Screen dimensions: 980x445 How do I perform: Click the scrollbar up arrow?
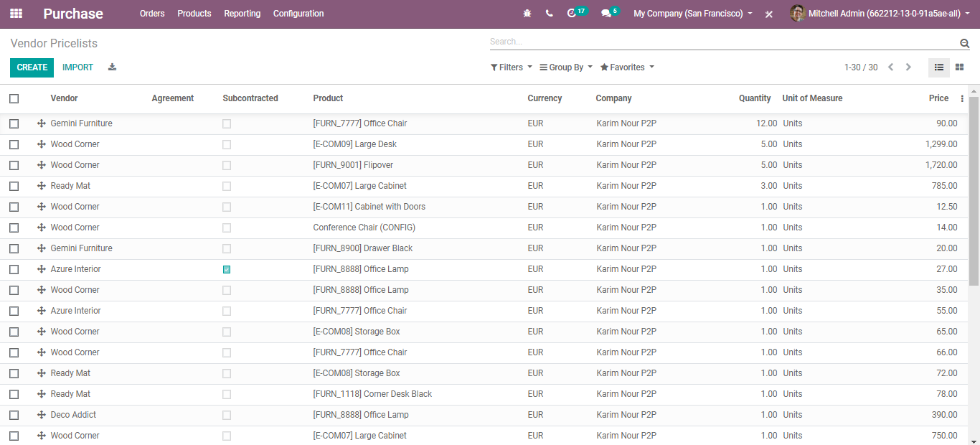pos(974,90)
